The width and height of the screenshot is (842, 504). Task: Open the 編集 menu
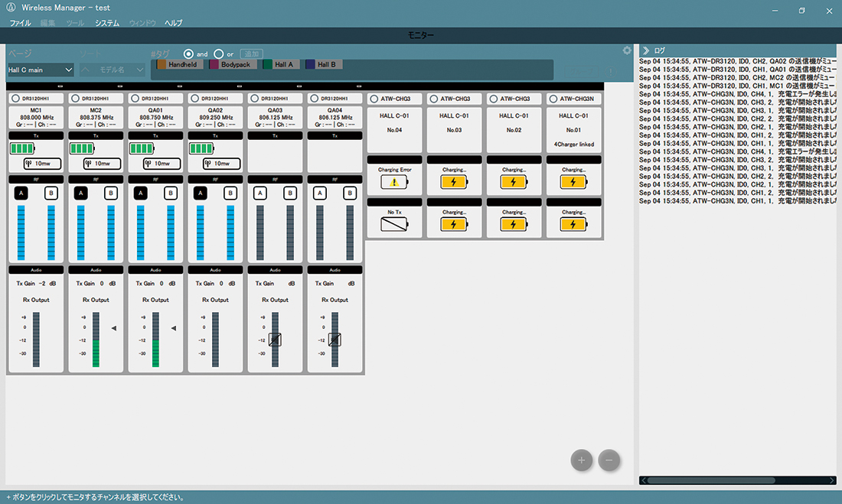[x=47, y=23]
